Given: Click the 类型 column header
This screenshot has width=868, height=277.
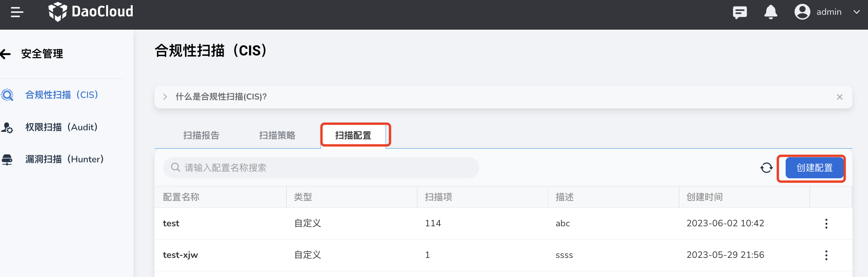Looking at the screenshot, I should point(303,197).
